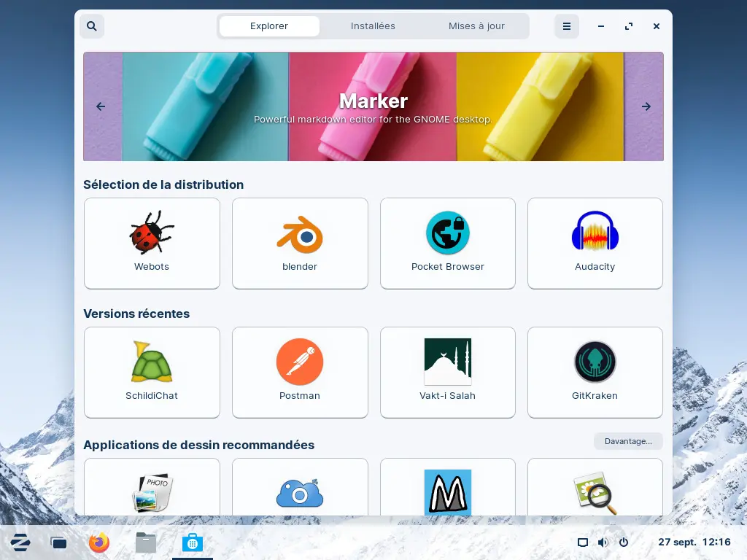Switch to the Installées tab
This screenshot has height=560, width=747.
pyautogui.click(x=373, y=26)
